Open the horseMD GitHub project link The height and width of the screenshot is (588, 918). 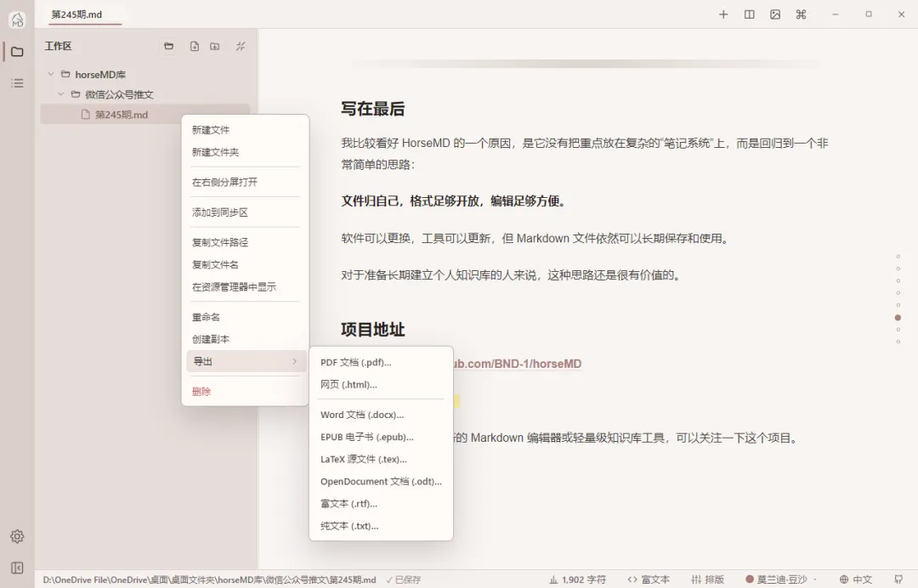tap(518, 364)
